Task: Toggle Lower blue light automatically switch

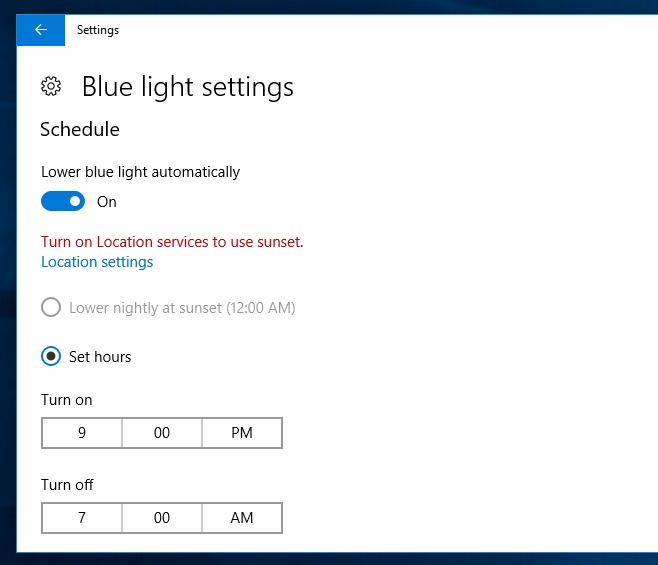Action: (x=63, y=201)
